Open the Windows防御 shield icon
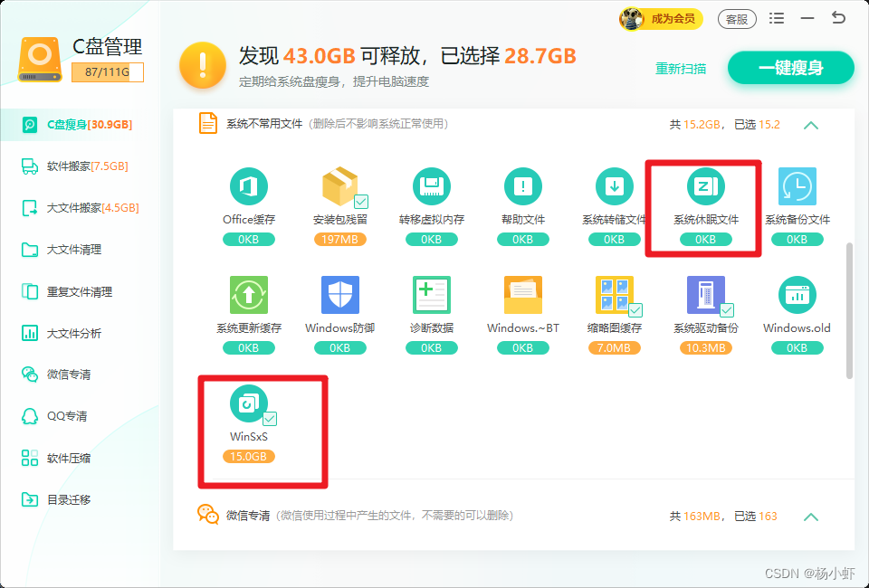 coord(339,295)
